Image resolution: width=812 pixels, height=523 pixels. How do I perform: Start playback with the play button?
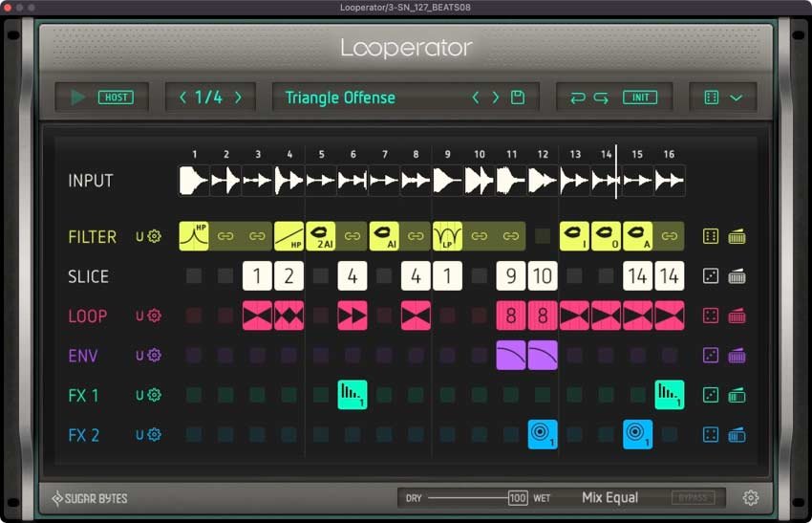pos(77,98)
